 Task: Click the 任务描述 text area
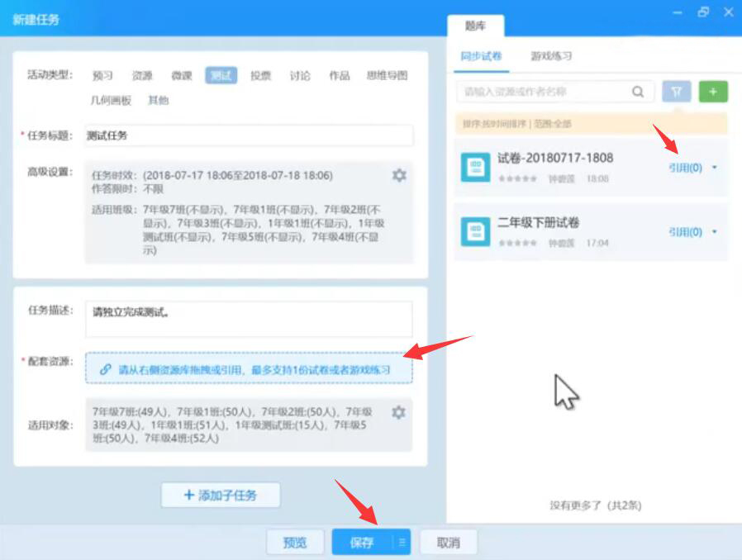click(x=249, y=319)
